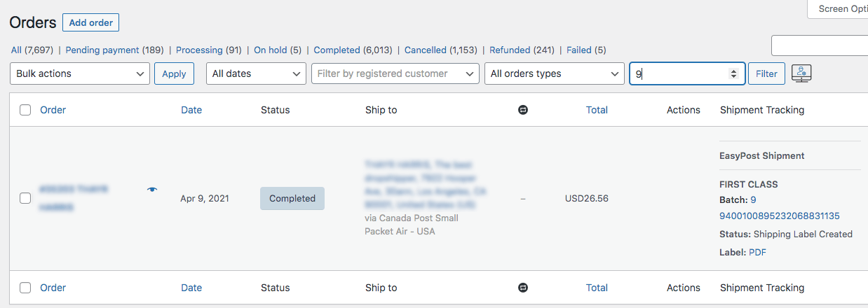Toggle the select-all checkbox in footer

[x=25, y=288]
